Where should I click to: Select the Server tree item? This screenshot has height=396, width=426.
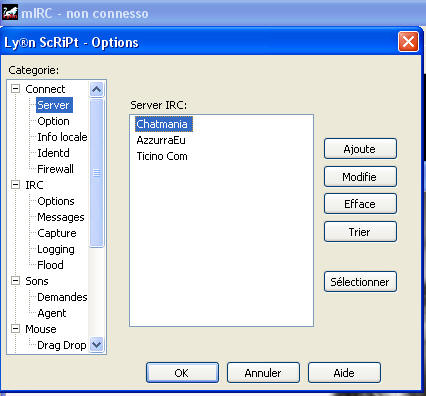point(54,105)
